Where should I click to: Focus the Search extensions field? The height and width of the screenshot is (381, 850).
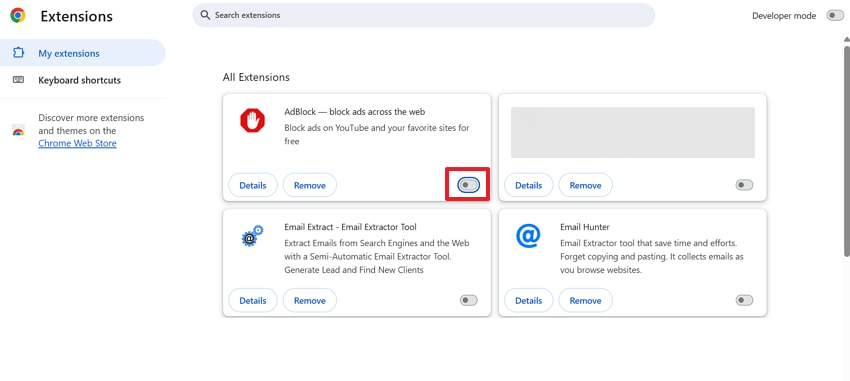(423, 15)
